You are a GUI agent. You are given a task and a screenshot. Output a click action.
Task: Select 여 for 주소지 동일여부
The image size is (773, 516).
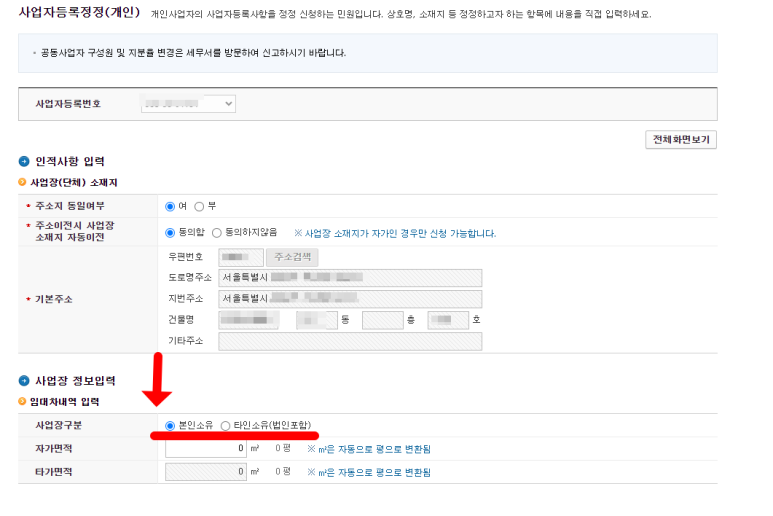pyautogui.click(x=170, y=206)
